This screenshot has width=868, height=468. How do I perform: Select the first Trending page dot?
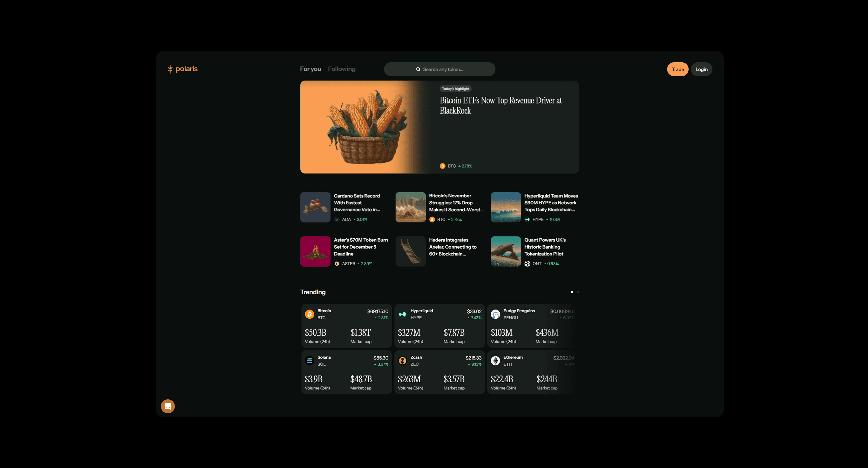point(572,292)
